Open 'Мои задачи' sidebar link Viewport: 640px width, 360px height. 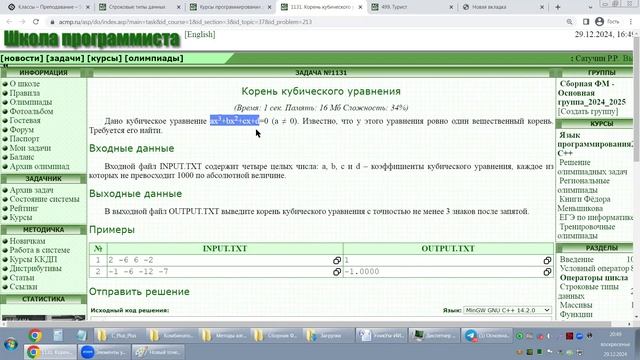pyautogui.click(x=30, y=148)
